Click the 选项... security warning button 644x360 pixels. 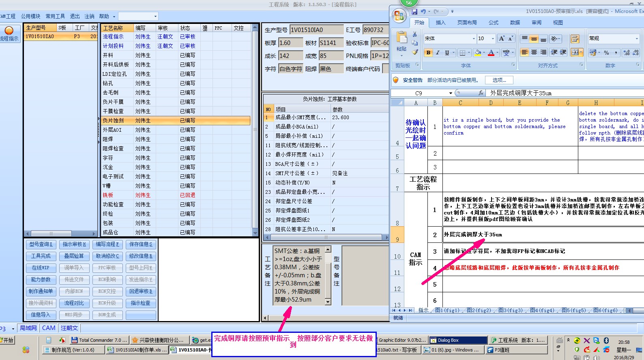[499, 80]
